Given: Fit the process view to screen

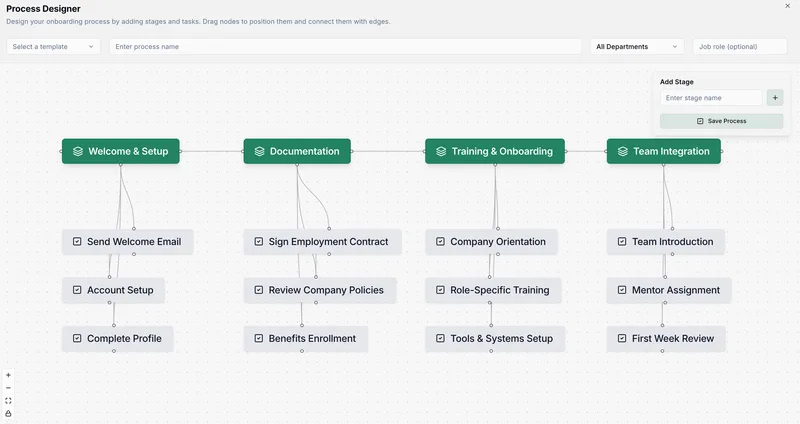Looking at the screenshot, I should [8, 401].
